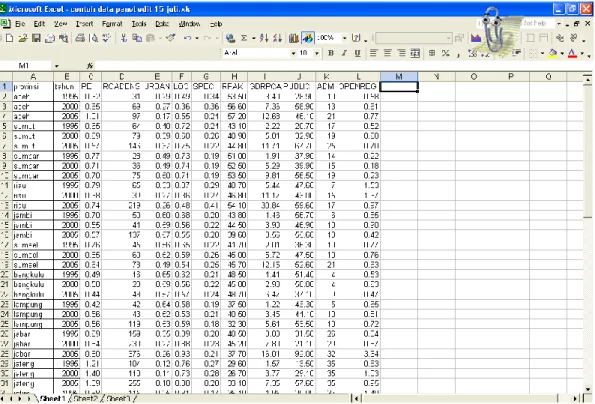The height and width of the screenshot is (404, 595).
Task: Open the Edit menu
Action: pyautogui.click(x=39, y=24)
